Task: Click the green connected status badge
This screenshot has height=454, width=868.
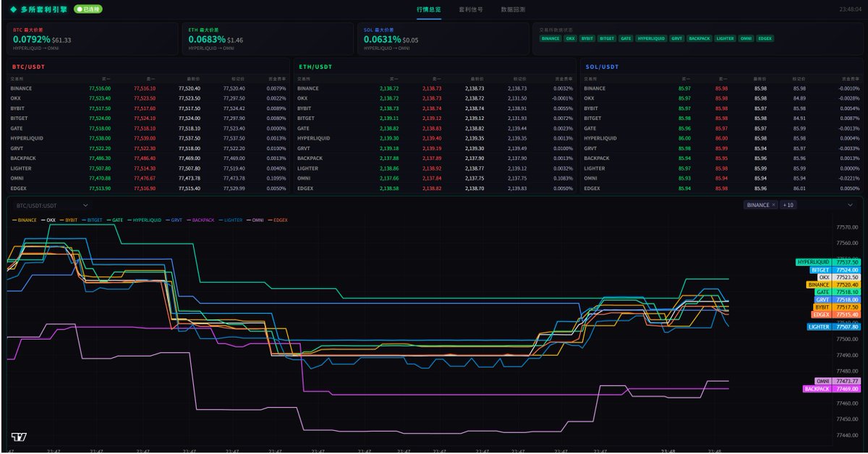Action: coord(88,9)
